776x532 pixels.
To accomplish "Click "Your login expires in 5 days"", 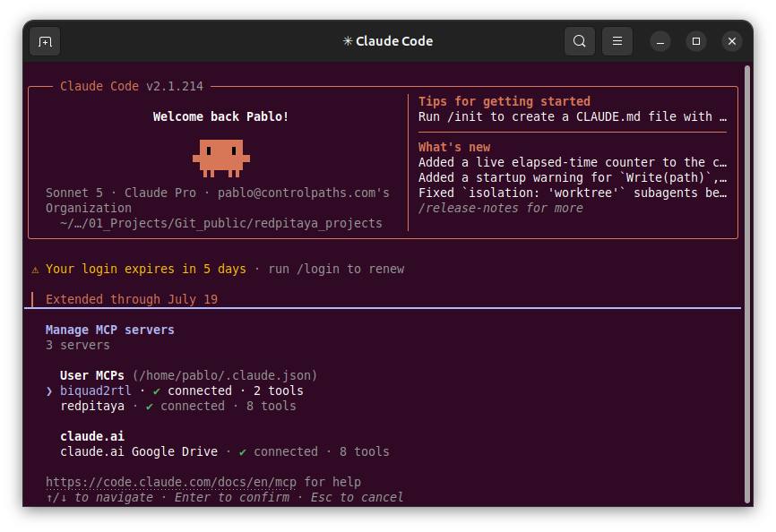I will [146, 269].
